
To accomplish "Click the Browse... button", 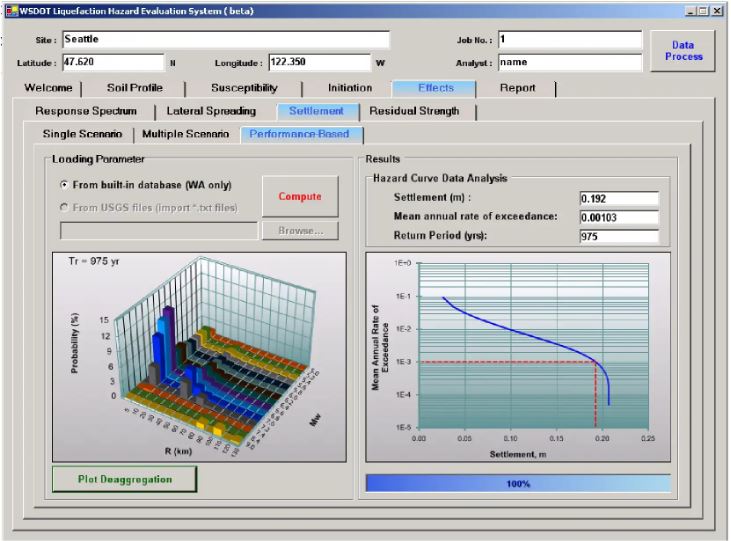I will tap(300, 231).
